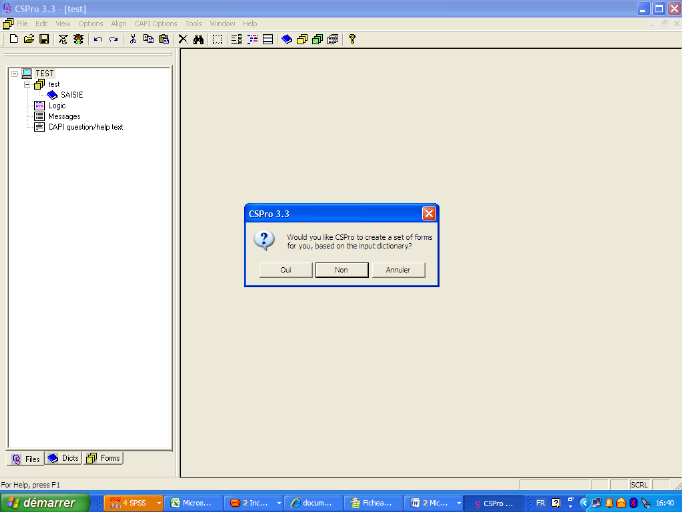Click the question mark icon in dialog
This screenshot has height=512, width=682.
point(264,241)
